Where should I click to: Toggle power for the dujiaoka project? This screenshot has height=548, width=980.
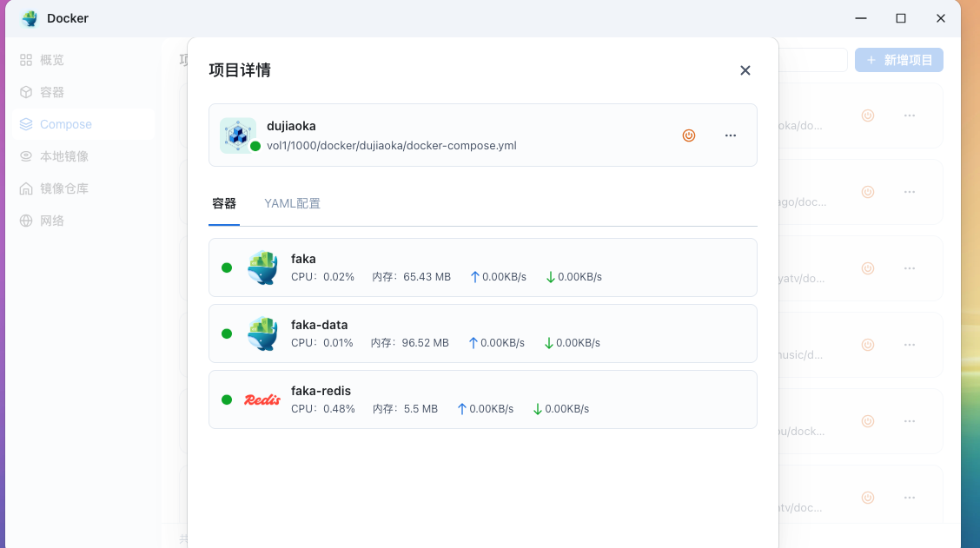(689, 135)
